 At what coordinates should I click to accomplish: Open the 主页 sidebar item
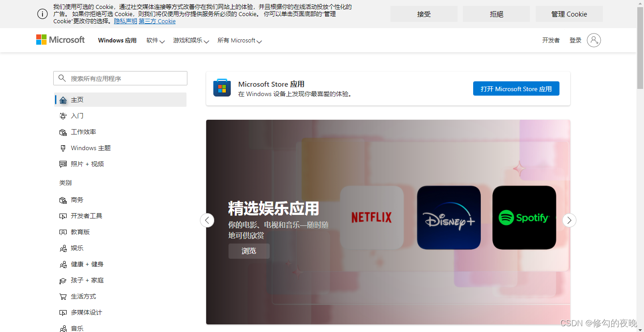[x=121, y=100]
